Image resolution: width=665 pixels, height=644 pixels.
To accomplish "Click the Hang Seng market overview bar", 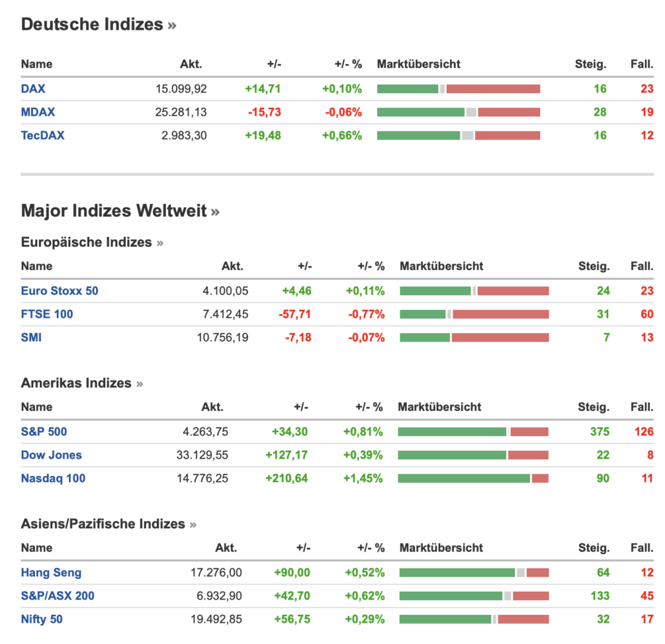I will click(x=474, y=572).
